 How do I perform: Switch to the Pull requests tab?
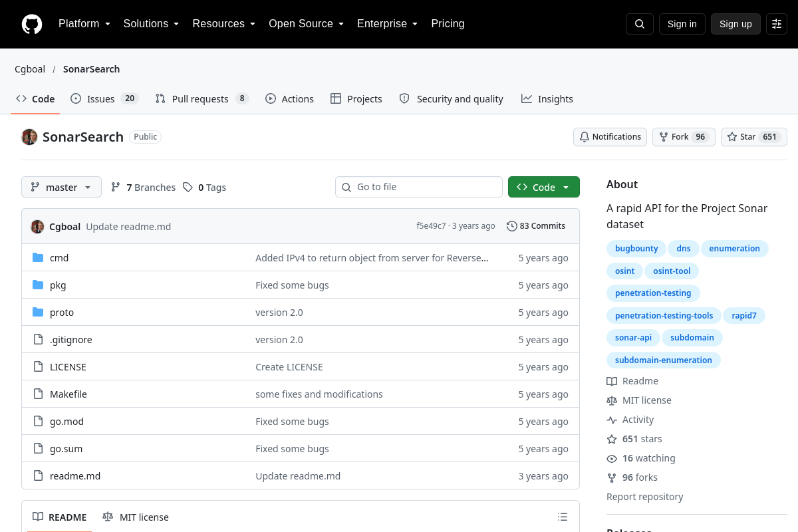(x=201, y=99)
